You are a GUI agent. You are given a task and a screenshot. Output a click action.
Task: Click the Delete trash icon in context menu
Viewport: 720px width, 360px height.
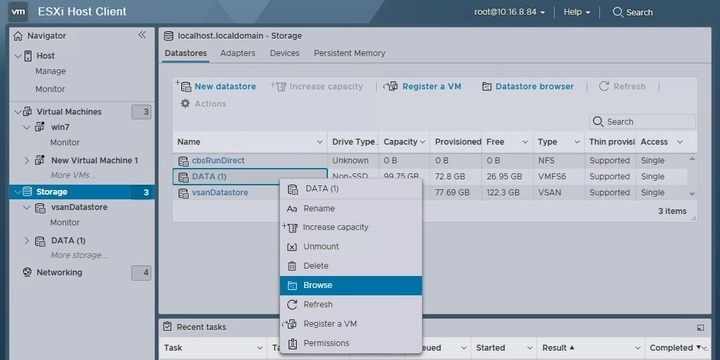(x=292, y=266)
